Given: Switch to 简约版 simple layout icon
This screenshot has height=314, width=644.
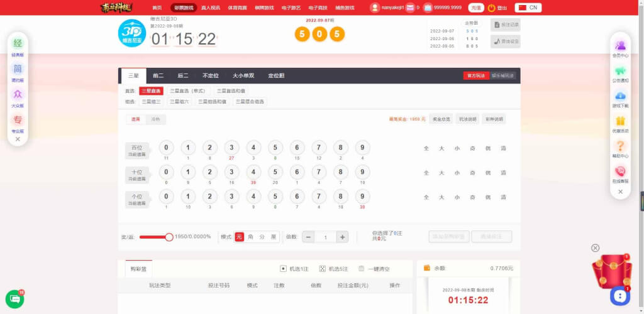Looking at the screenshot, I should tap(18, 68).
